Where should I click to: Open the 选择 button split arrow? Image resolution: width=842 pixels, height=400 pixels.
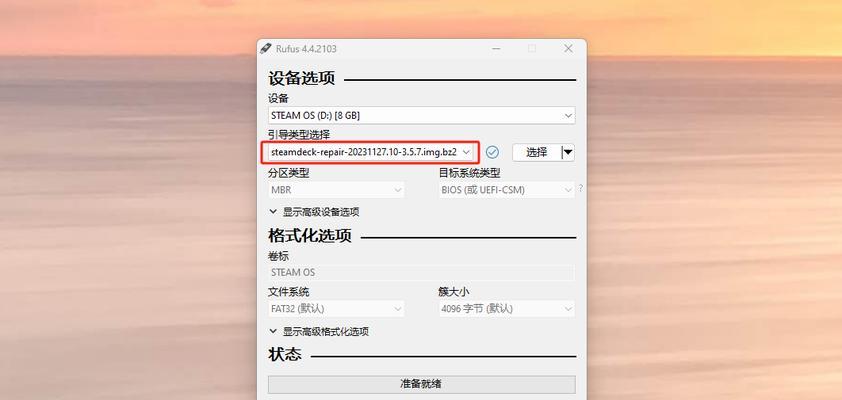click(568, 152)
